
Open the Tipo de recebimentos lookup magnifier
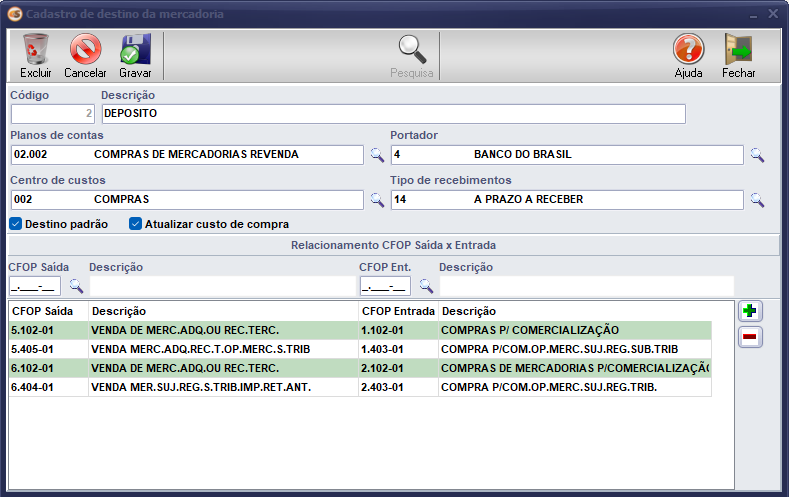757,200
